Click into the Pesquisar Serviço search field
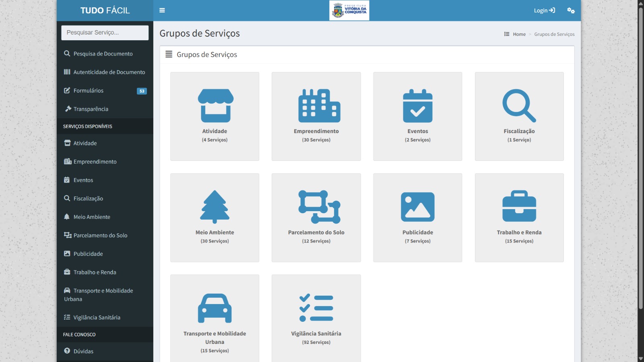 pyautogui.click(x=105, y=33)
